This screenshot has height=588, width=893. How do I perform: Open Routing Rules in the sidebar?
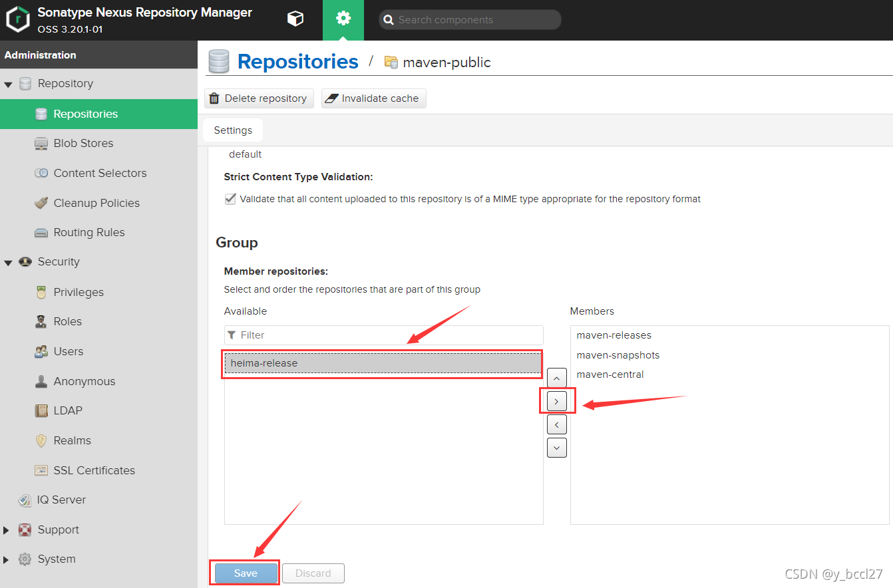98,232
